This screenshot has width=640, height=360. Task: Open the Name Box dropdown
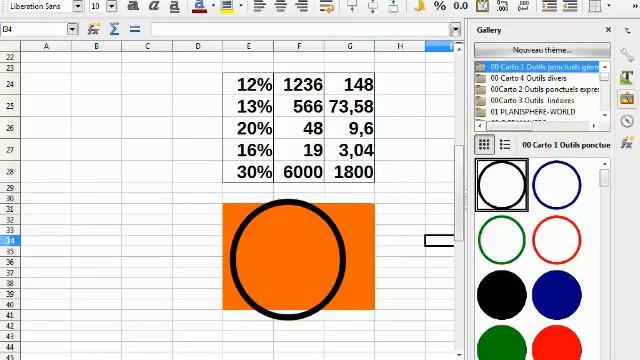(72, 29)
